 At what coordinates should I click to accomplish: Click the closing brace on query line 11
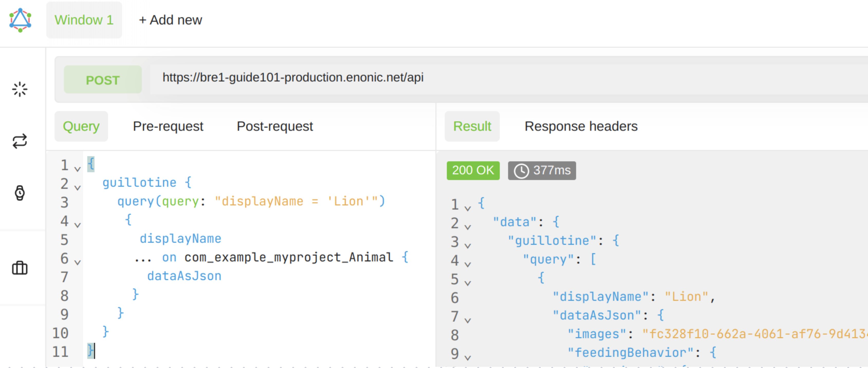[x=91, y=351]
